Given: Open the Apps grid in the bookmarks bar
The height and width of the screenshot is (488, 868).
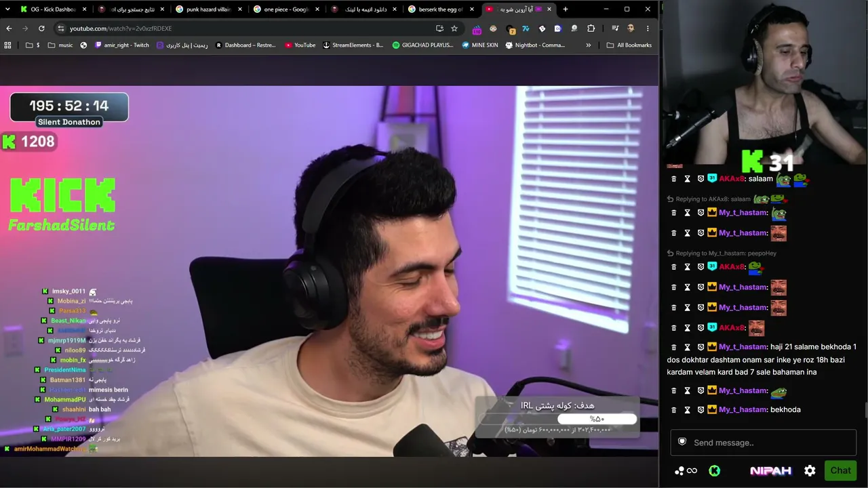Looking at the screenshot, I should point(7,45).
